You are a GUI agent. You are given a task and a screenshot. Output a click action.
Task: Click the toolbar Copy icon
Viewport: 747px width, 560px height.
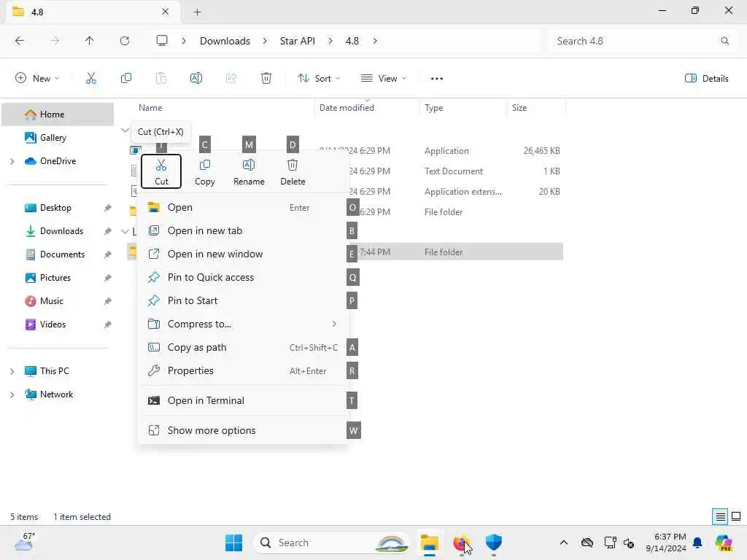125,78
